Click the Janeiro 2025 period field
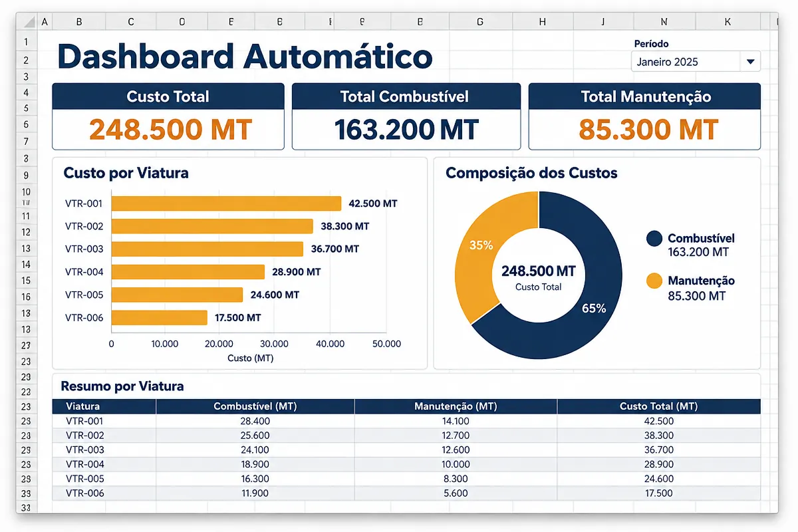 696,62
